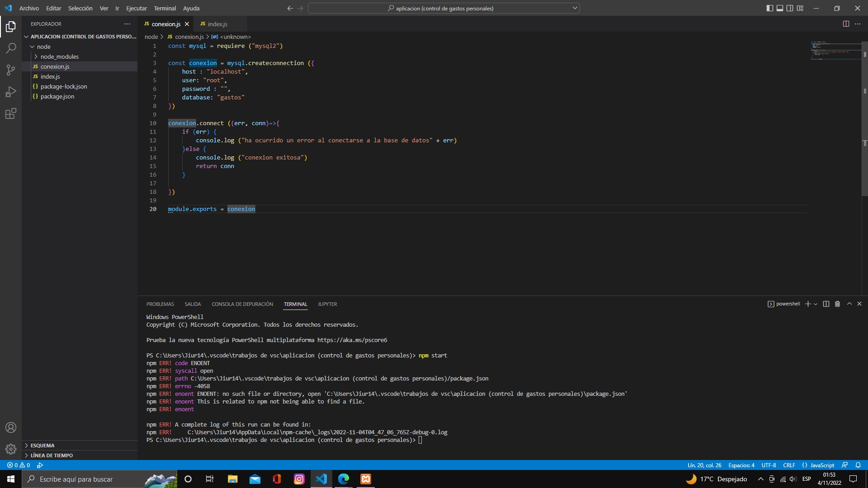Open the Run and Debug view
Image resolution: width=868 pixels, height=488 pixels.
point(11,92)
